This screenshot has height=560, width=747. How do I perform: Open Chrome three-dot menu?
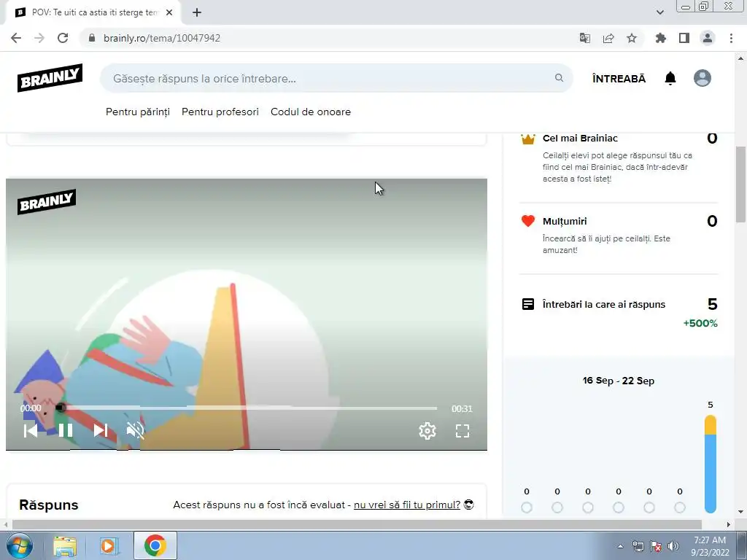731,38
